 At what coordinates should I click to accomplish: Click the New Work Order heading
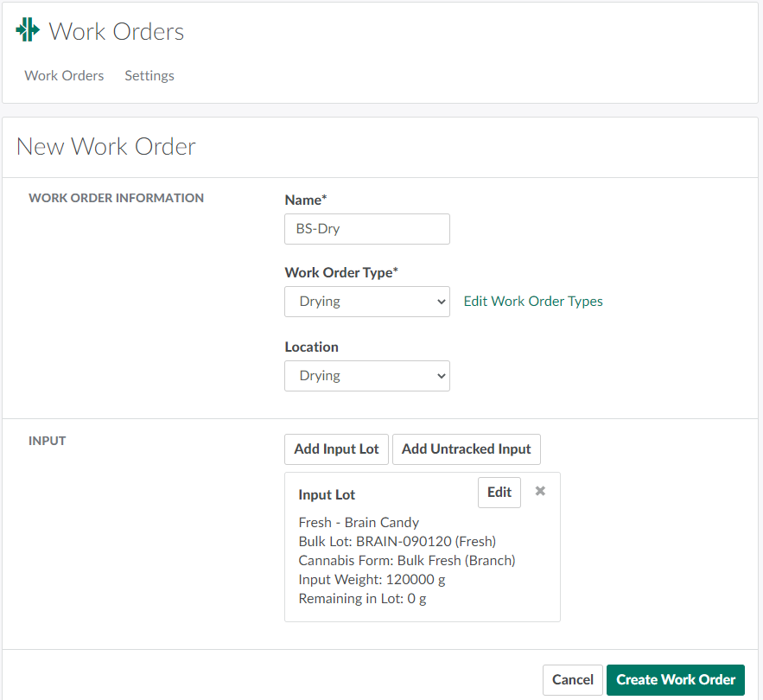click(106, 146)
